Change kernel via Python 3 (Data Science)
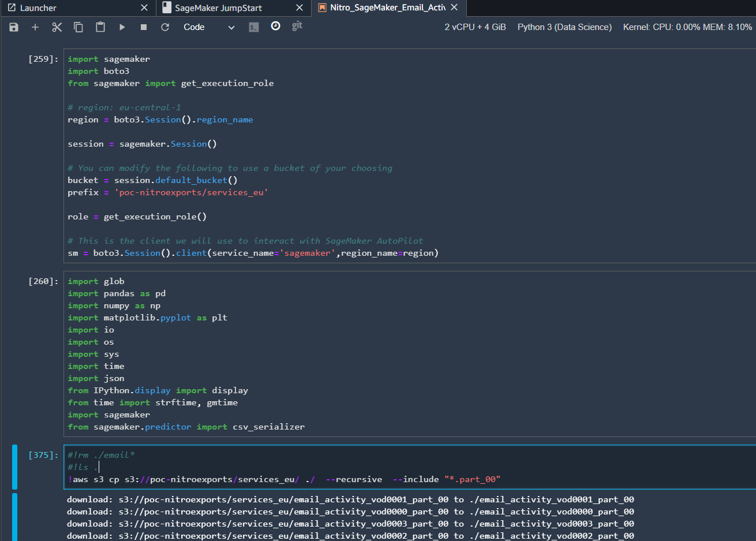 click(x=564, y=27)
